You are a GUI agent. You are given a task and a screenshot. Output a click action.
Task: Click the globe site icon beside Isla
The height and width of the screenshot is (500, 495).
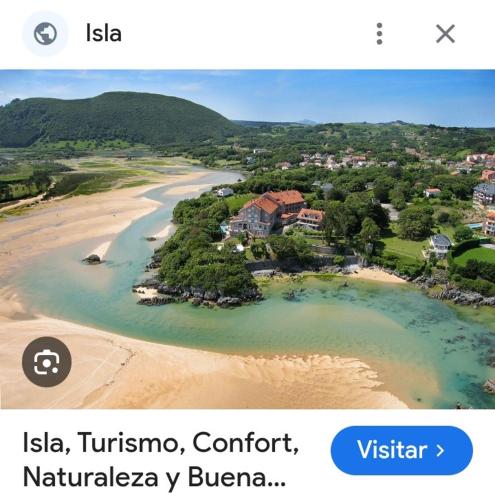[x=45, y=34]
